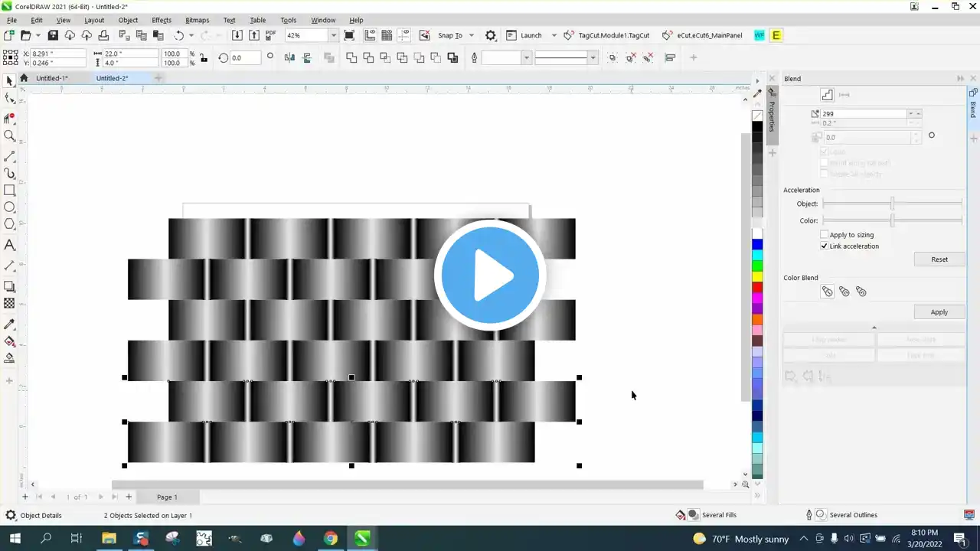
Task: Mirror the selection horizontally
Action: coord(289,57)
